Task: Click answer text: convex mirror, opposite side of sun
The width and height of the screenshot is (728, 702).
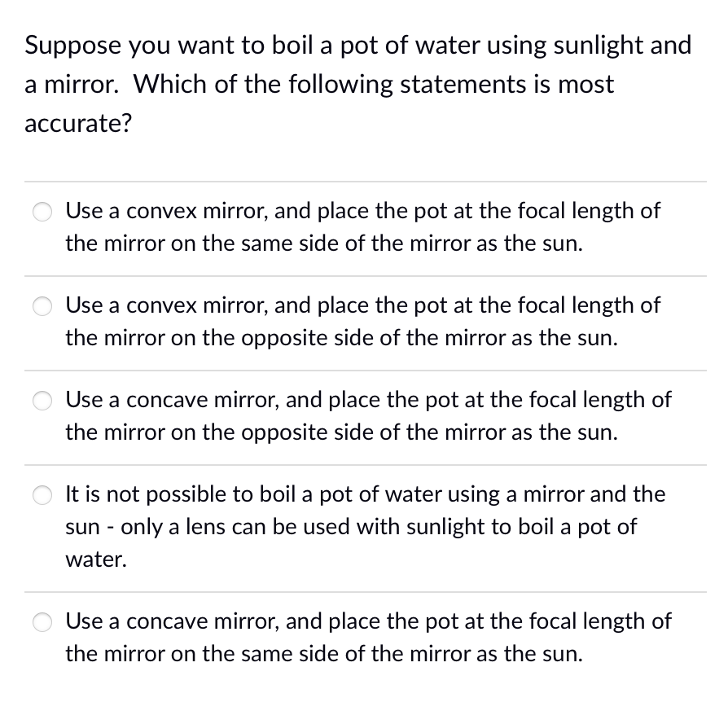Action: coord(362,322)
